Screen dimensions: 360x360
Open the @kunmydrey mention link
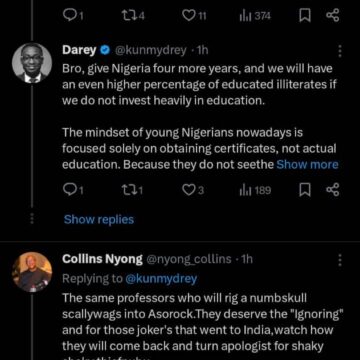[x=161, y=279]
